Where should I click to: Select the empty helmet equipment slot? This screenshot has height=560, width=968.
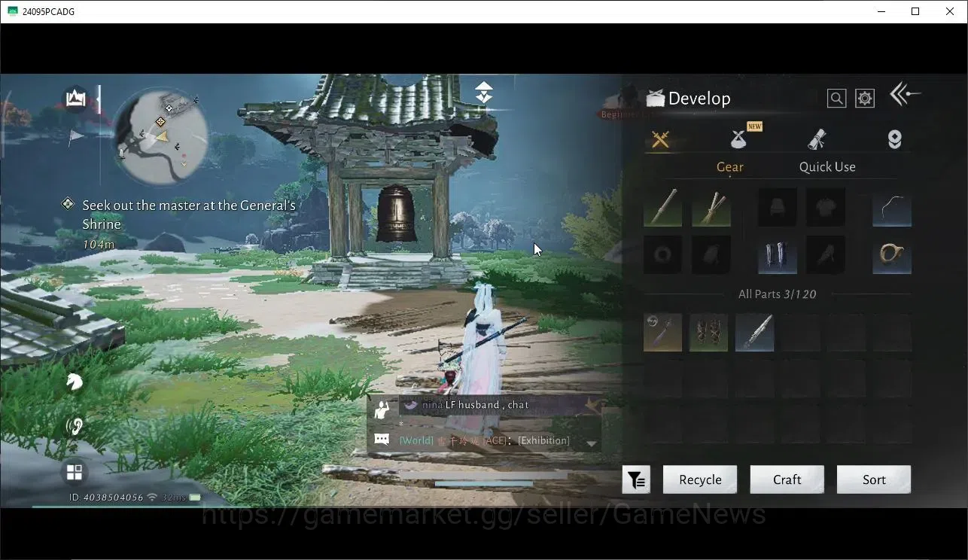778,207
